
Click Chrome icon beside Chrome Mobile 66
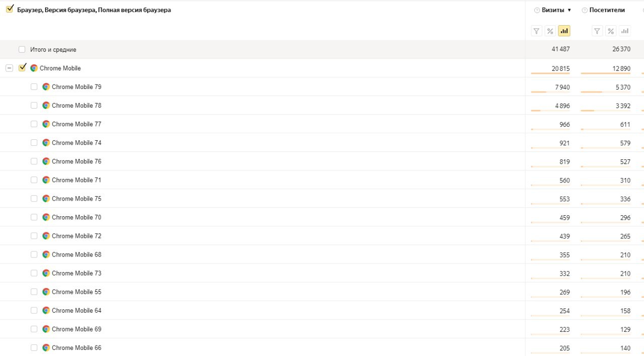point(46,347)
